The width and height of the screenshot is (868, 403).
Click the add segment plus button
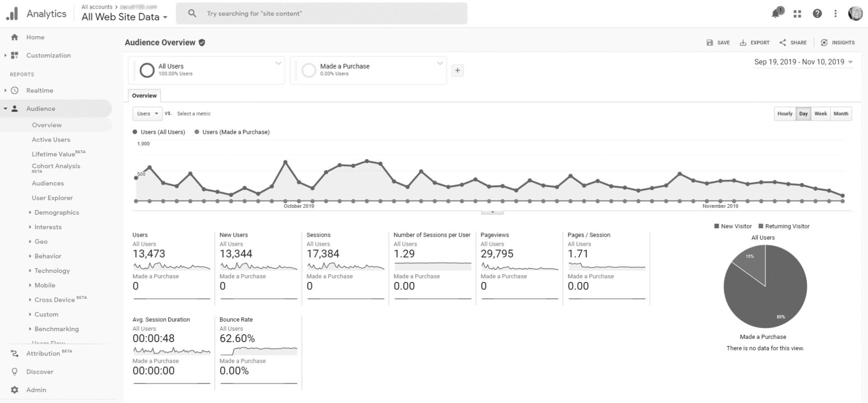[458, 70]
